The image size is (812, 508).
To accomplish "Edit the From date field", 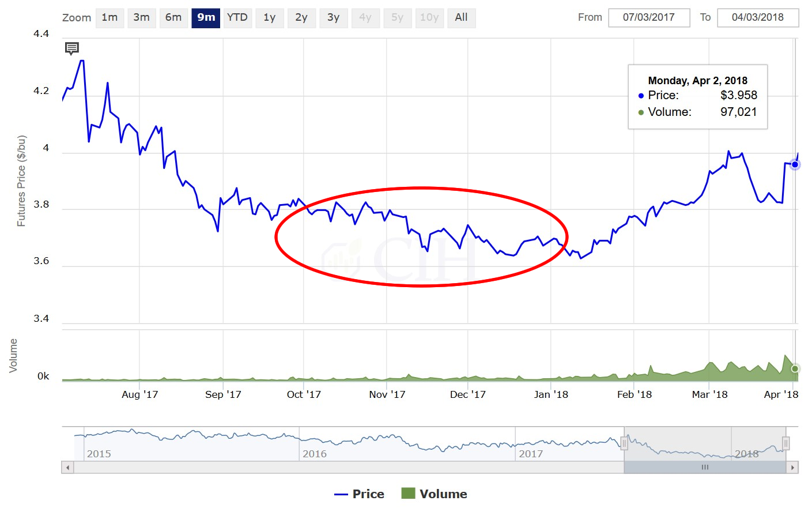I will [x=649, y=17].
